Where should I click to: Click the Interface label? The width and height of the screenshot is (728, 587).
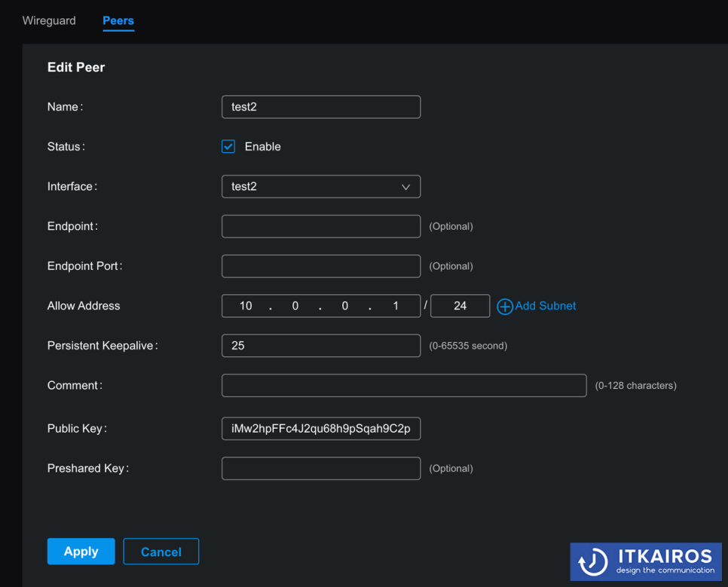(x=72, y=186)
